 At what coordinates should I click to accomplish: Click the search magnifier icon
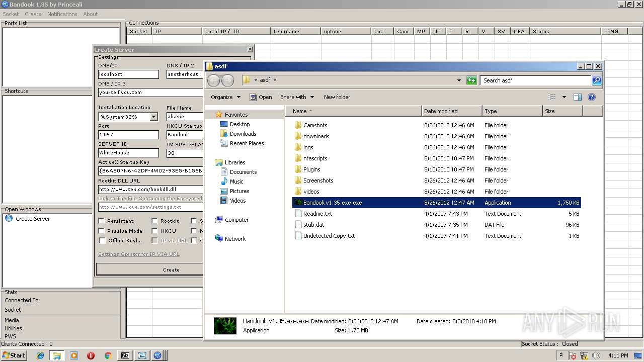click(x=596, y=80)
